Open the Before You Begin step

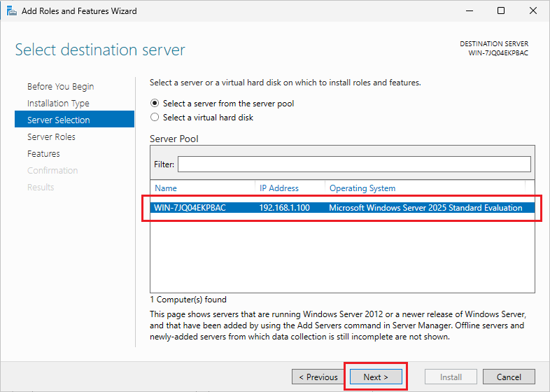click(60, 87)
